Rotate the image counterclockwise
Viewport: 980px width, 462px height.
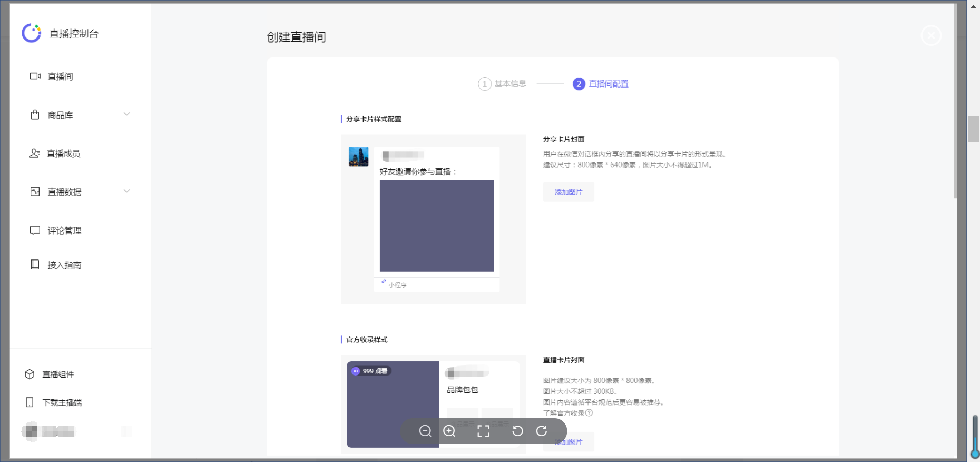point(517,431)
